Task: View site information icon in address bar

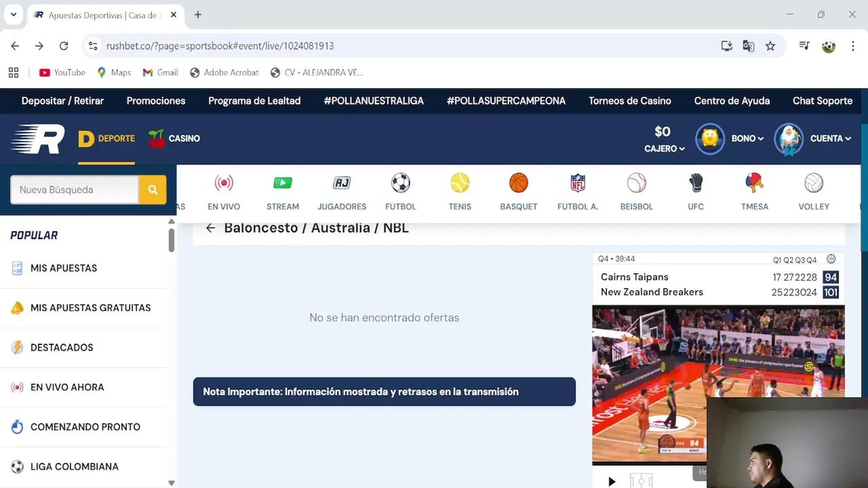Action: coord(94,46)
